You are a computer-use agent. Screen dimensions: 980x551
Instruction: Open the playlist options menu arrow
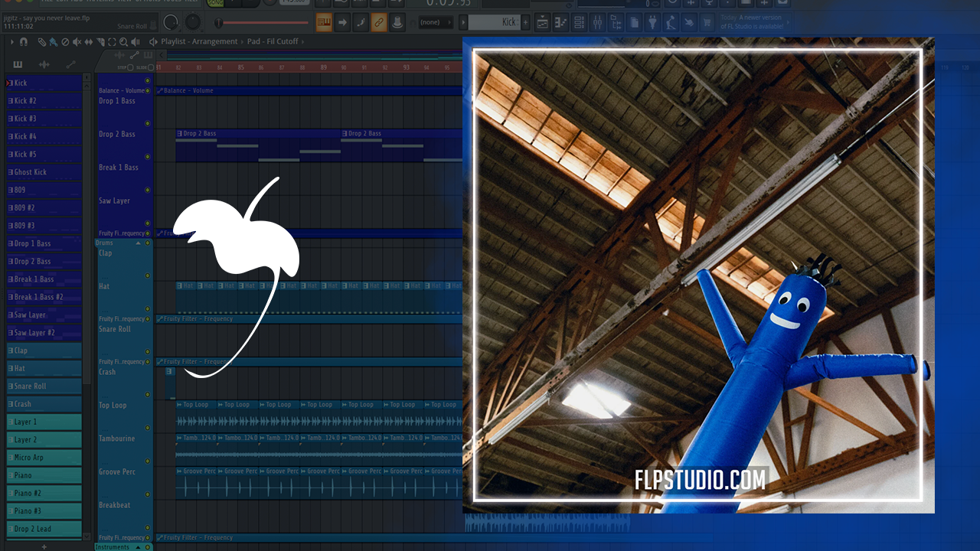tap(11, 42)
